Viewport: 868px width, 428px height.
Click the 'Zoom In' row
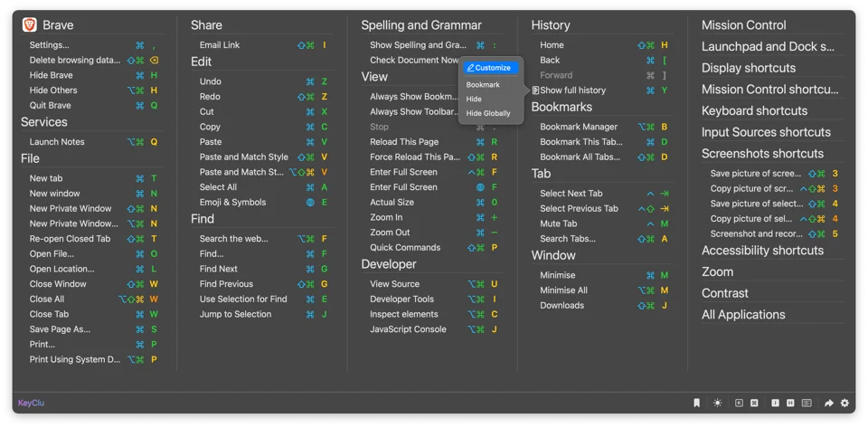tap(434, 217)
